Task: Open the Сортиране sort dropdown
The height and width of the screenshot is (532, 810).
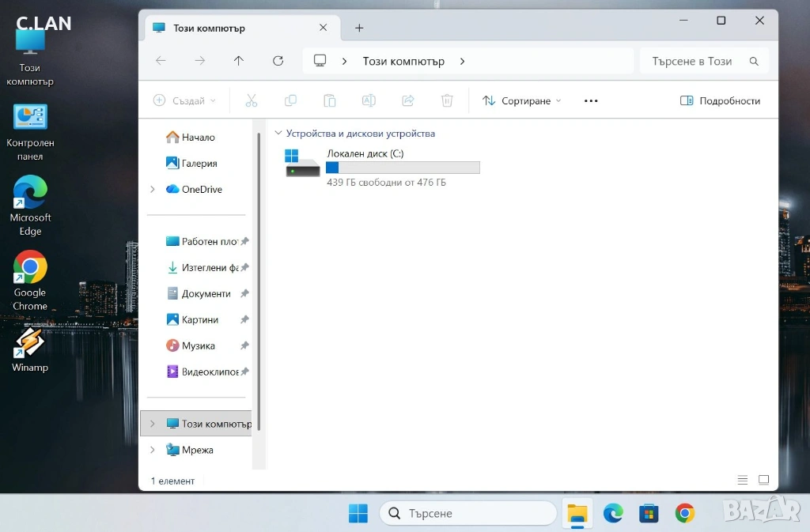Action: (x=522, y=100)
